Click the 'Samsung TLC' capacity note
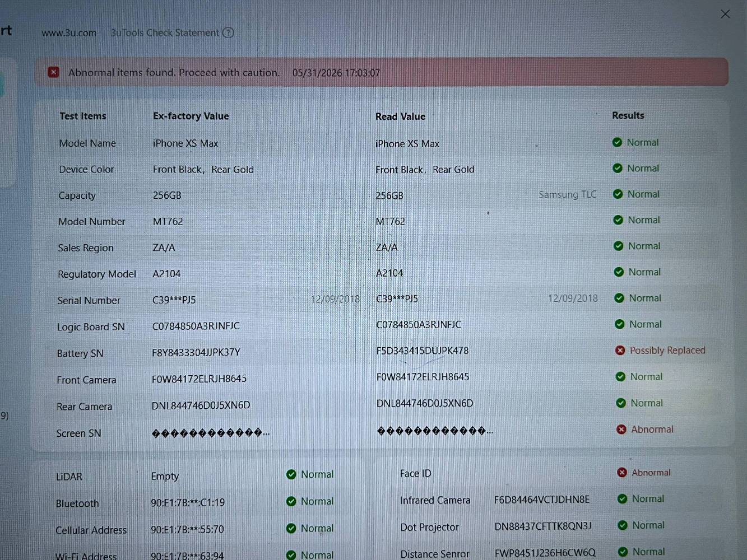The height and width of the screenshot is (560, 747). [x=568, y=194]
